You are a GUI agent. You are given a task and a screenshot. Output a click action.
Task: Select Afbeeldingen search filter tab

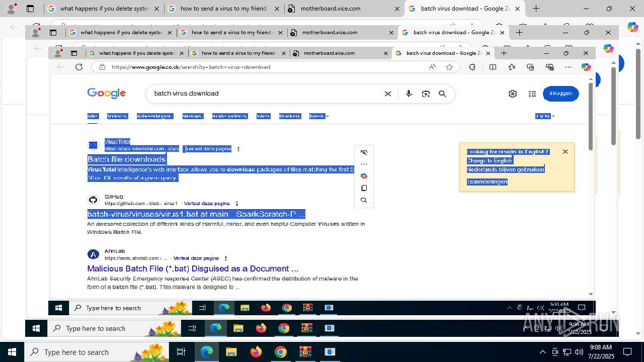[154, 116]
